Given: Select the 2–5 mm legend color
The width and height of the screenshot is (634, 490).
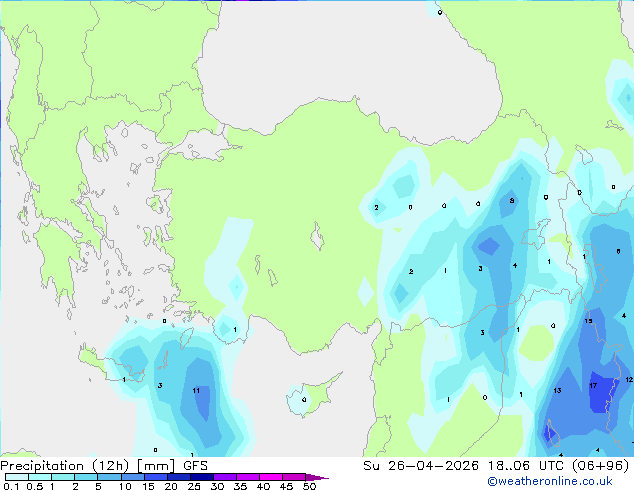Looking at the screenshot, I should tap(86, 477).
